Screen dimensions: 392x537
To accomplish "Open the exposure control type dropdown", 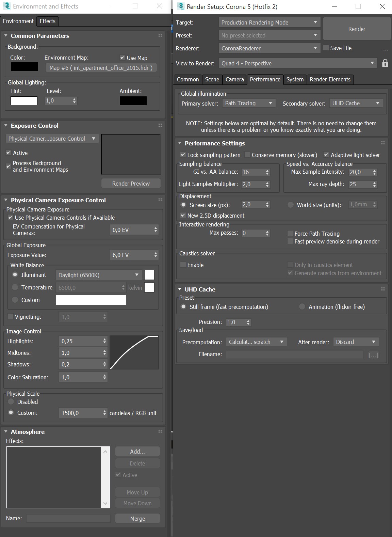I will 52,139.
